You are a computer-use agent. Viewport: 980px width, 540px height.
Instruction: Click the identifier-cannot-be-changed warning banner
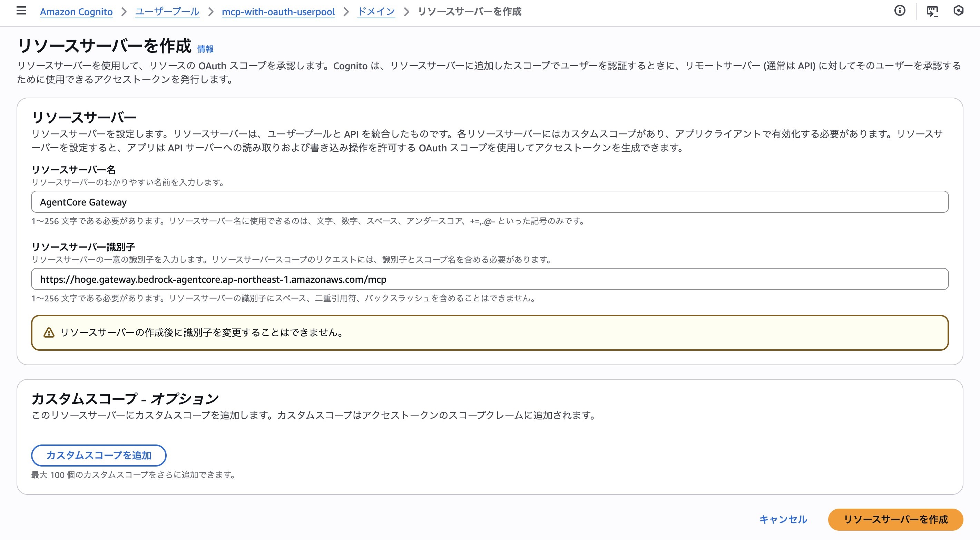pyautogui.click(x=489, y=332)
